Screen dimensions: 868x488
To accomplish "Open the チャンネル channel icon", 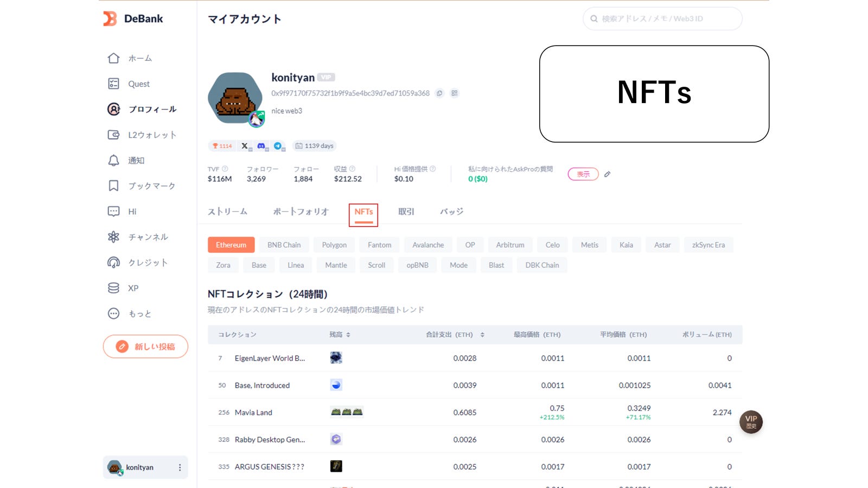I will (113, 237).
